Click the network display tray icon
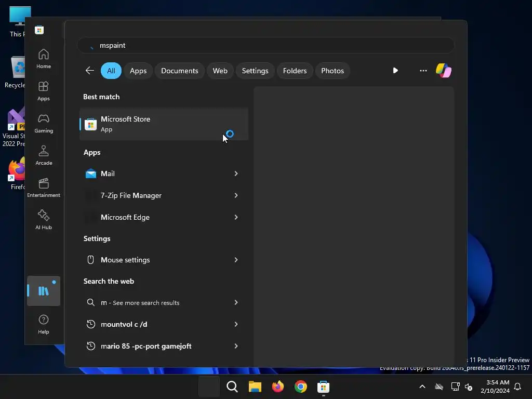Image resolution: width=532 pixels, height=399 pixels. coord(455,387)
